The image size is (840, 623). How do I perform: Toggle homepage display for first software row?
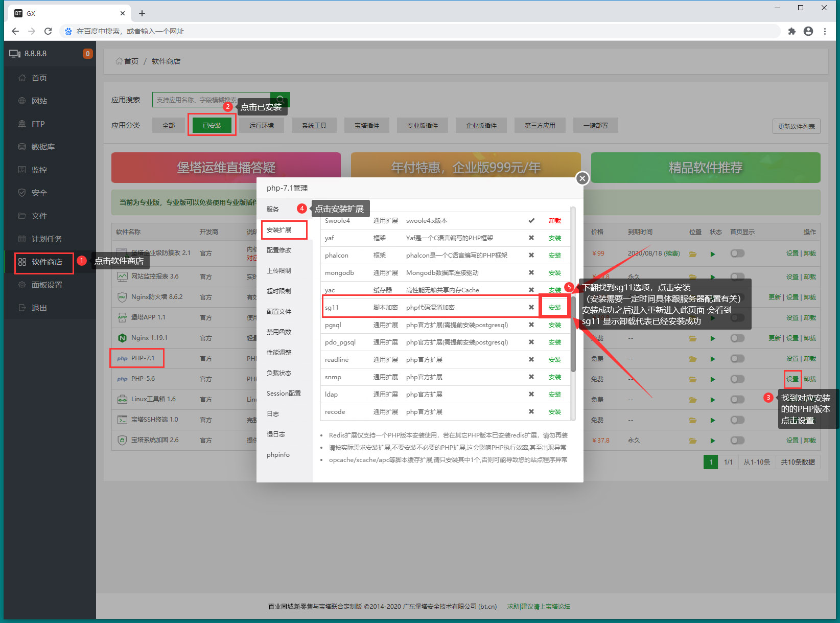click(x=737, y=253)
